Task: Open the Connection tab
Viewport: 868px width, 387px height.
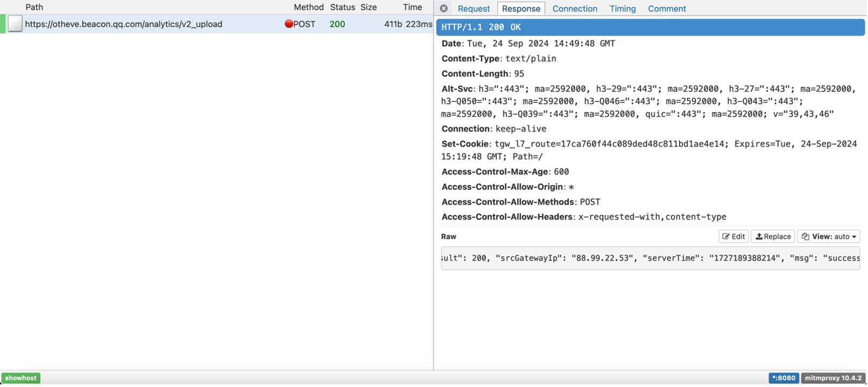Action: [574, 9]
